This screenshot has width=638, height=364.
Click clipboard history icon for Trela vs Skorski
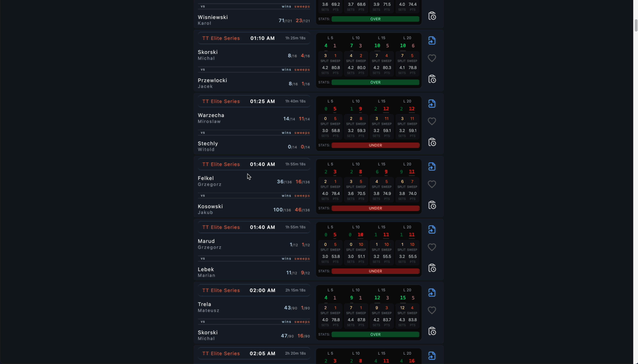tap(432, 331)
